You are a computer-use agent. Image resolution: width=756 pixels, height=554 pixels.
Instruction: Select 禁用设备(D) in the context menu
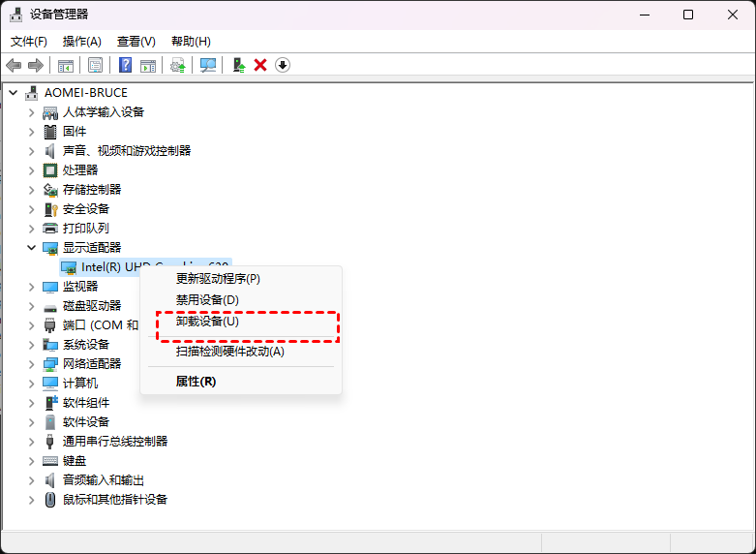pos(207,300)
